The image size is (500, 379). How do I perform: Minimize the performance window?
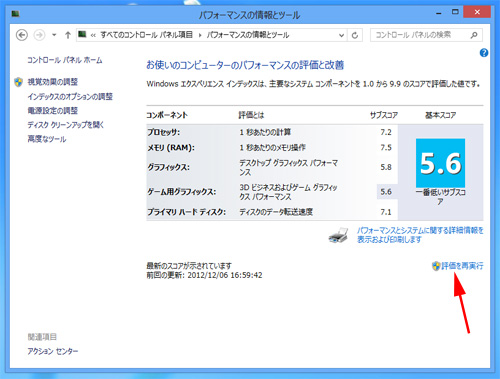(439, 13)
